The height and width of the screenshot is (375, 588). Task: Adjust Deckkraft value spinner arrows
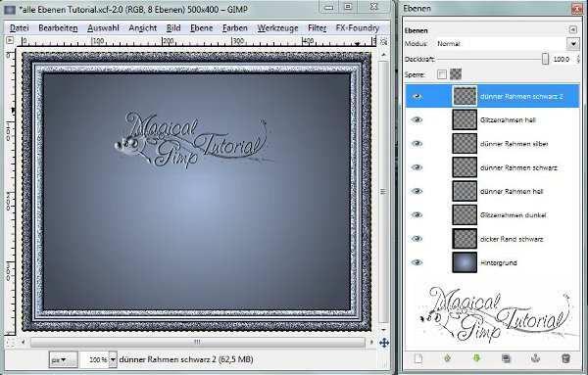pos(578,59)
